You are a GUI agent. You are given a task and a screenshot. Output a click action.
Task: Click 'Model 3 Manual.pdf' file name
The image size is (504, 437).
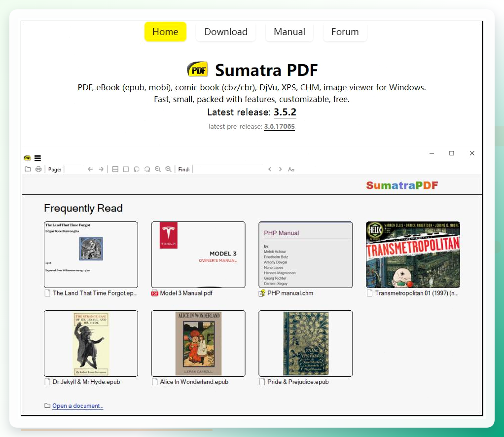click(186, 293)
